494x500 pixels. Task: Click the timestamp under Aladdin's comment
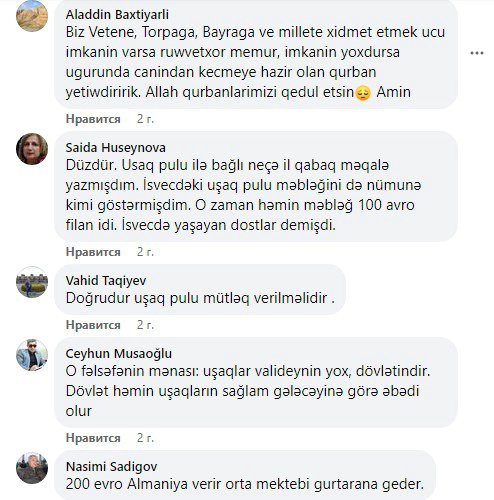coord(145,119)
